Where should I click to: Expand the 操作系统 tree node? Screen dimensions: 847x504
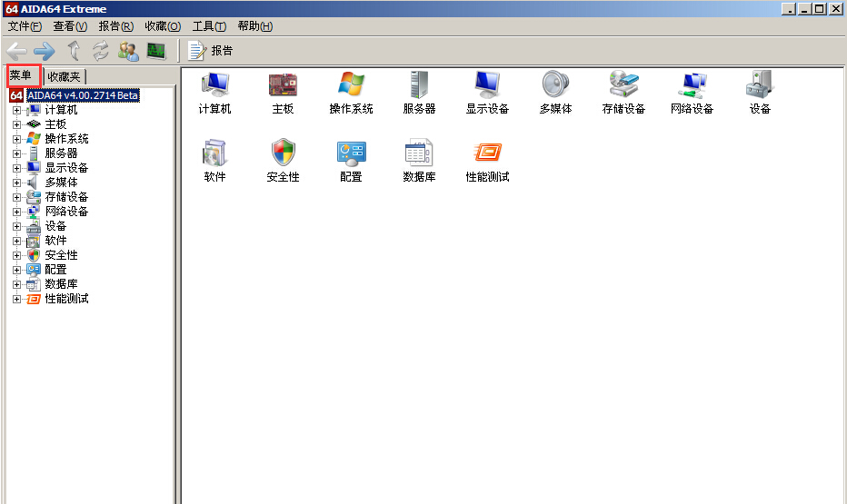[x=16, y=139]
